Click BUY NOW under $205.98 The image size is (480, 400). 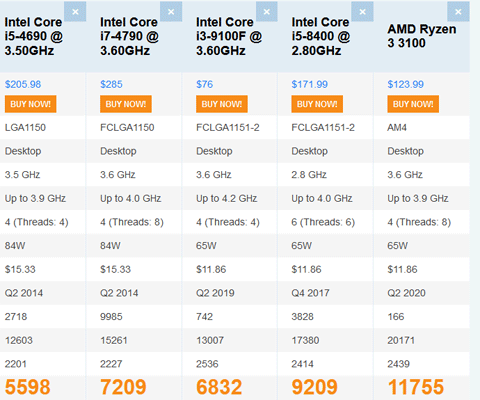pyautogui.click(x=30, y=104)
